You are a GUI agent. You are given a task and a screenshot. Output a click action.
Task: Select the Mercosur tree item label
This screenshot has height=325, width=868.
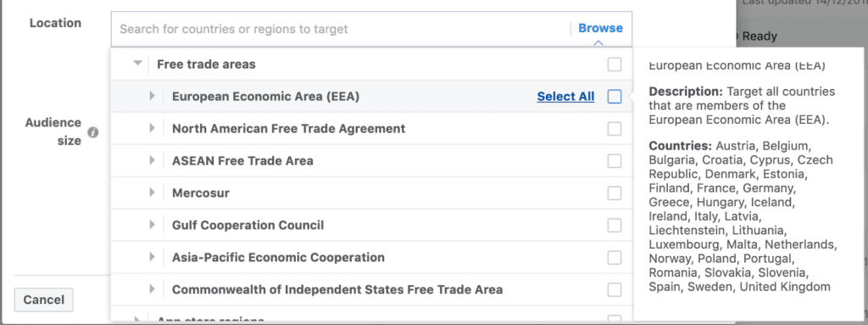click(201, 193)
